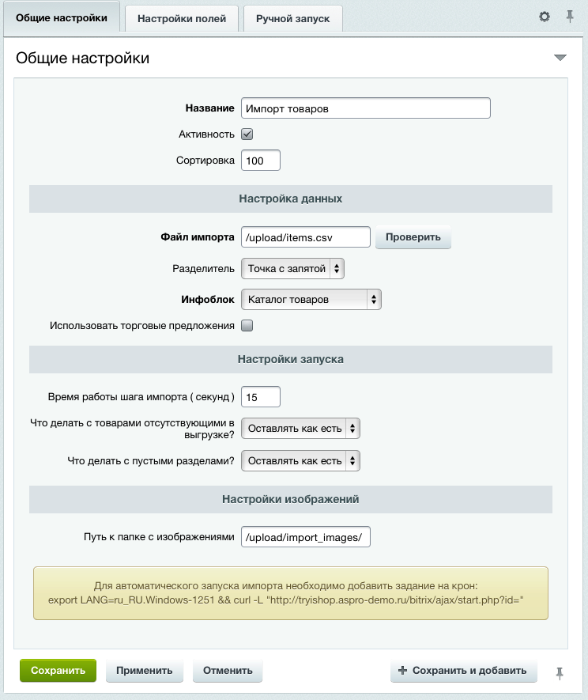Focus the Файл импорта path field
Image resolution: width=588 pixels, height=700 pixels.
coord(305,237)
